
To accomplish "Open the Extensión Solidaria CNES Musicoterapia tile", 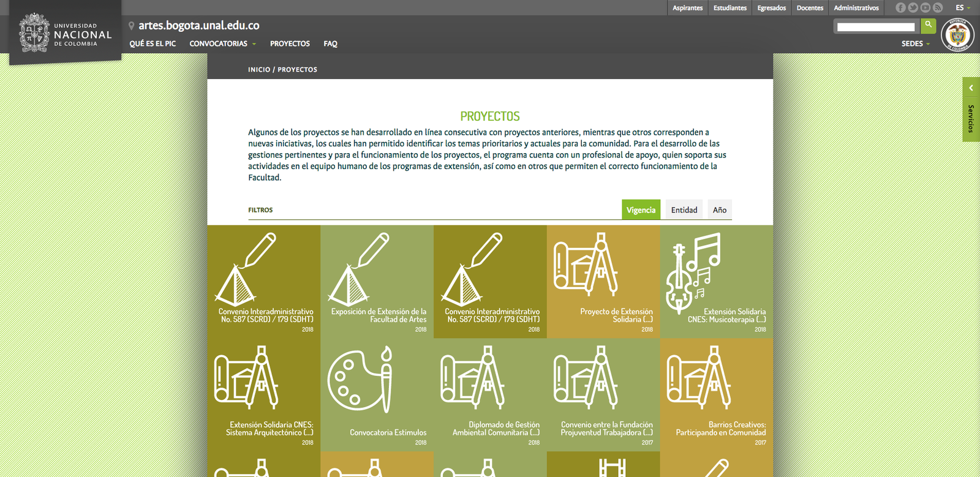I will (716, 282).
